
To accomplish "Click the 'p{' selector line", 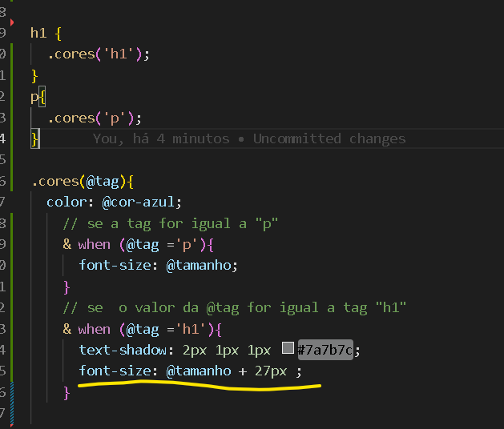I will [x=38, y=97].
